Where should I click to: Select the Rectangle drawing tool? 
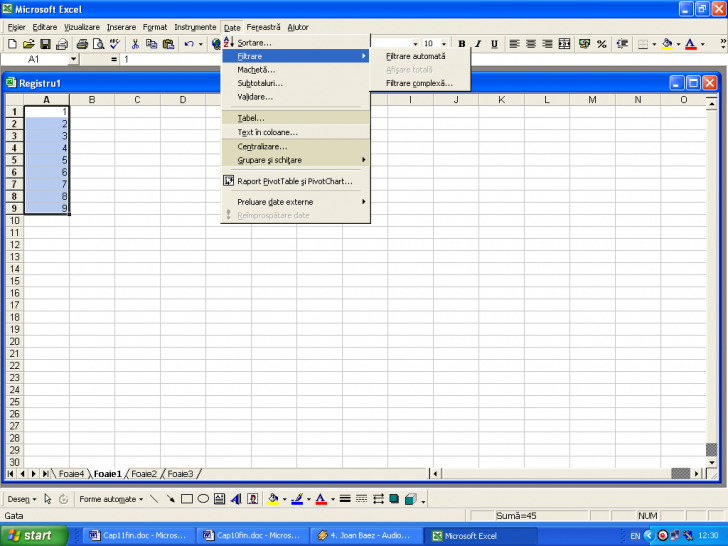coord(187,498)
